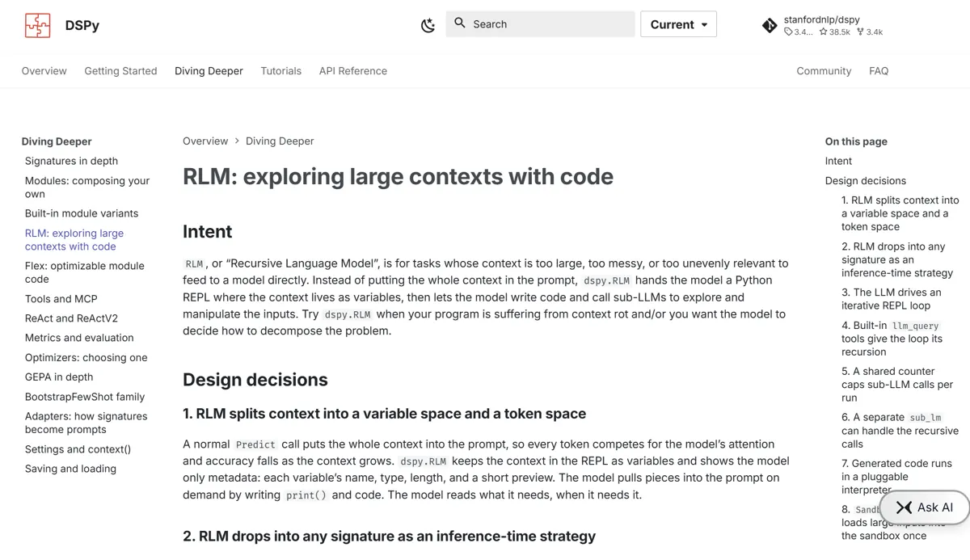Open BootstrapFewShot family page
This screenshot has width=970, height=560.
pos(85,397)
